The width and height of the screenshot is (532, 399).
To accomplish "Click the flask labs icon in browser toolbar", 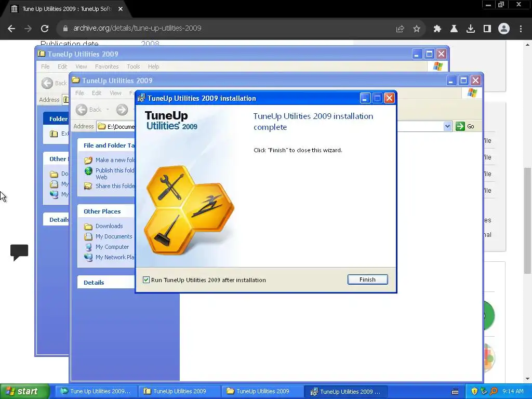I will point(454,29).
